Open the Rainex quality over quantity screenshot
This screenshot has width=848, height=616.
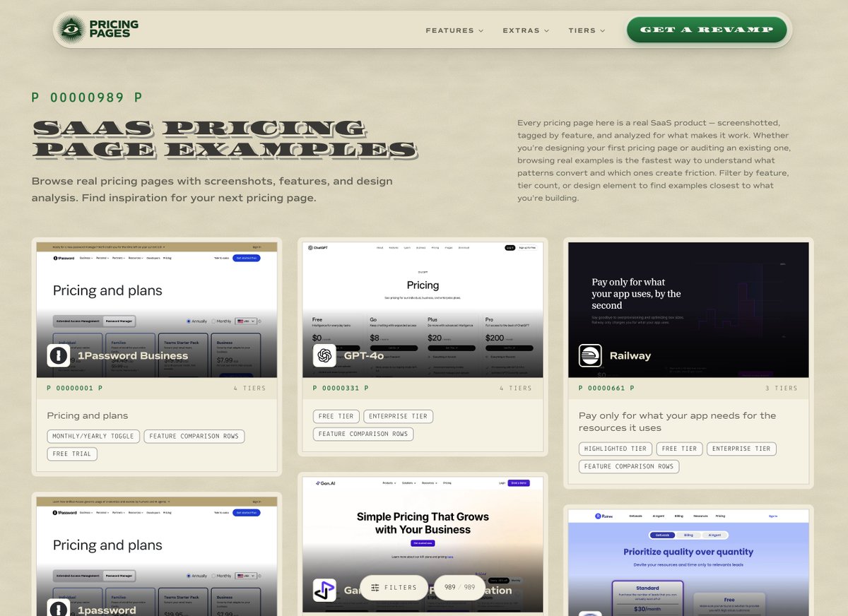click(688, 562)
